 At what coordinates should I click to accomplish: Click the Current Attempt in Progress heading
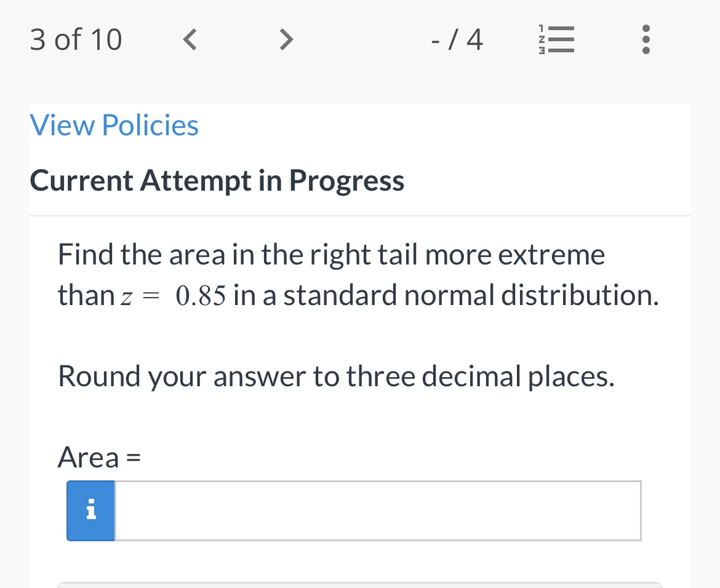tap(217, 180)
